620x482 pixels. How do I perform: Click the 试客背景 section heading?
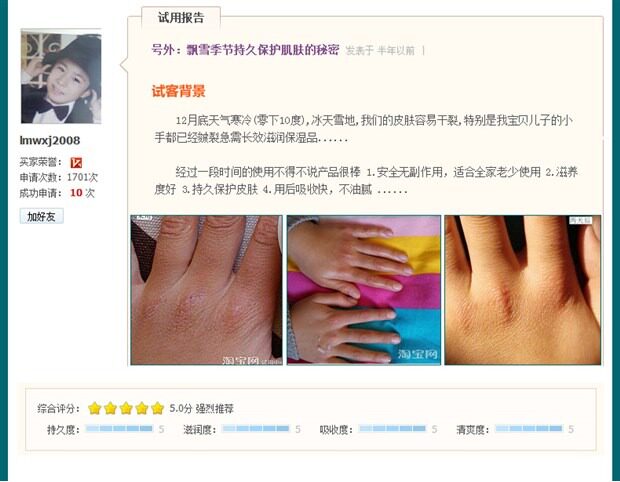179,91
